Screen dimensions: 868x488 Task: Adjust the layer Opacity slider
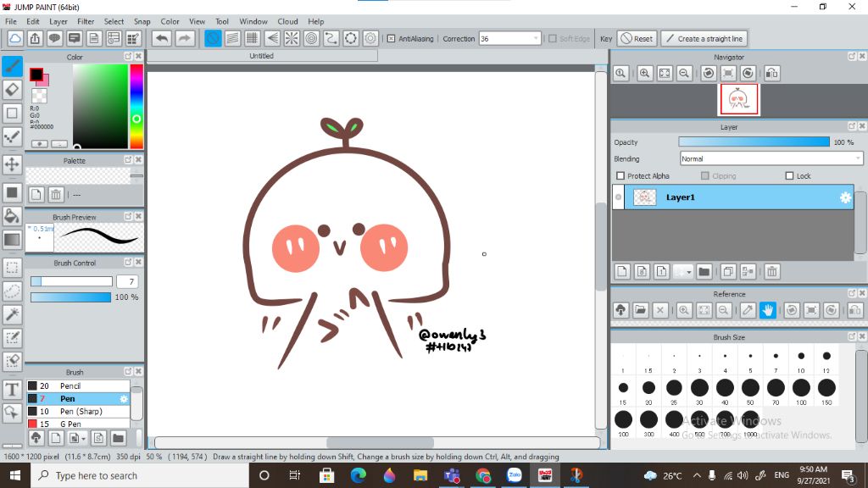[754, 142]
